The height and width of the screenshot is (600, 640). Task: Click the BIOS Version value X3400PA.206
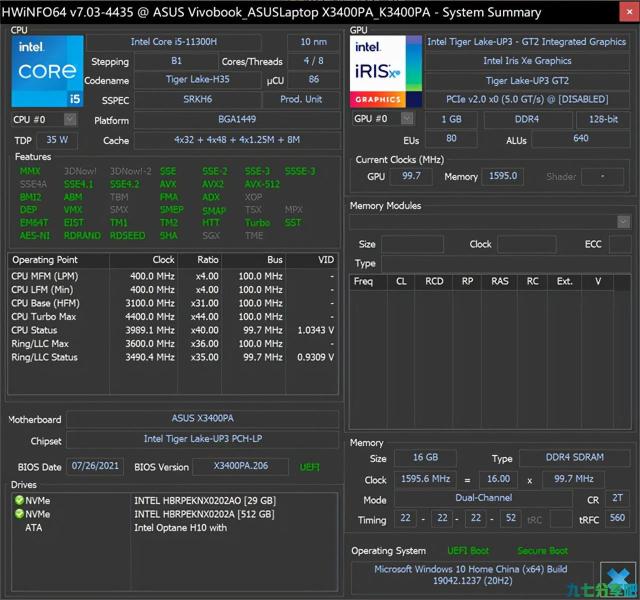pyautogui.click(x=240, y=466)
